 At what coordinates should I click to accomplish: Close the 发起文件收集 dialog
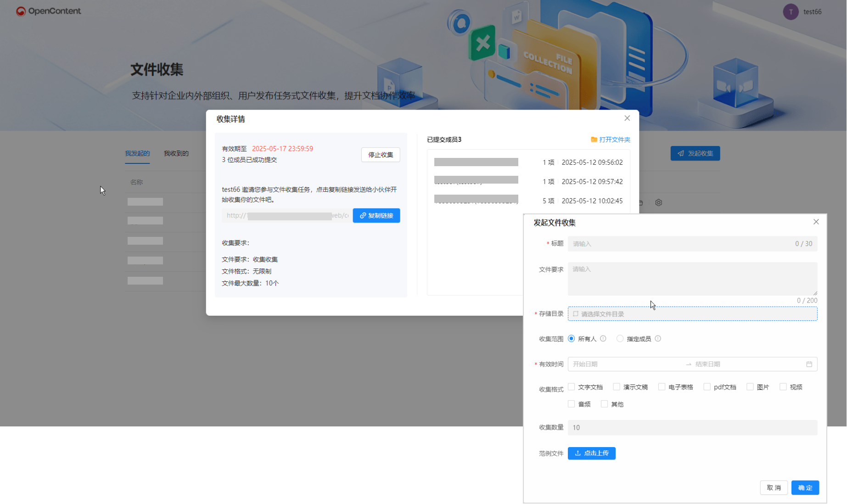point(816,222)
